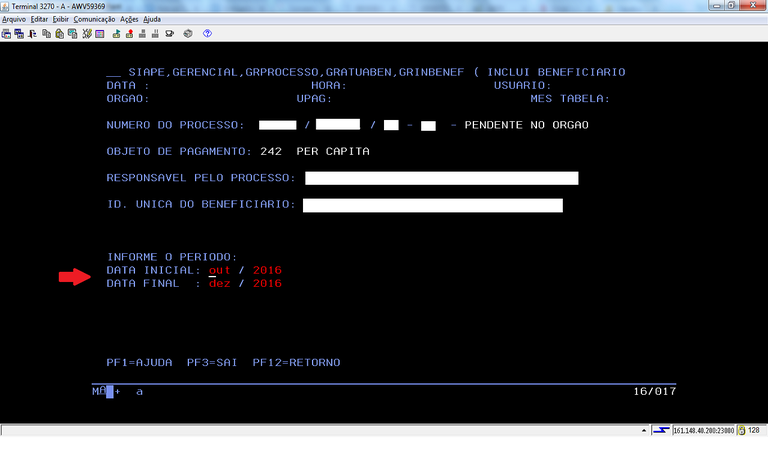Screen dimensions: 768x456
Task: Click the red record macro icon
Action: tap(129, 34)
